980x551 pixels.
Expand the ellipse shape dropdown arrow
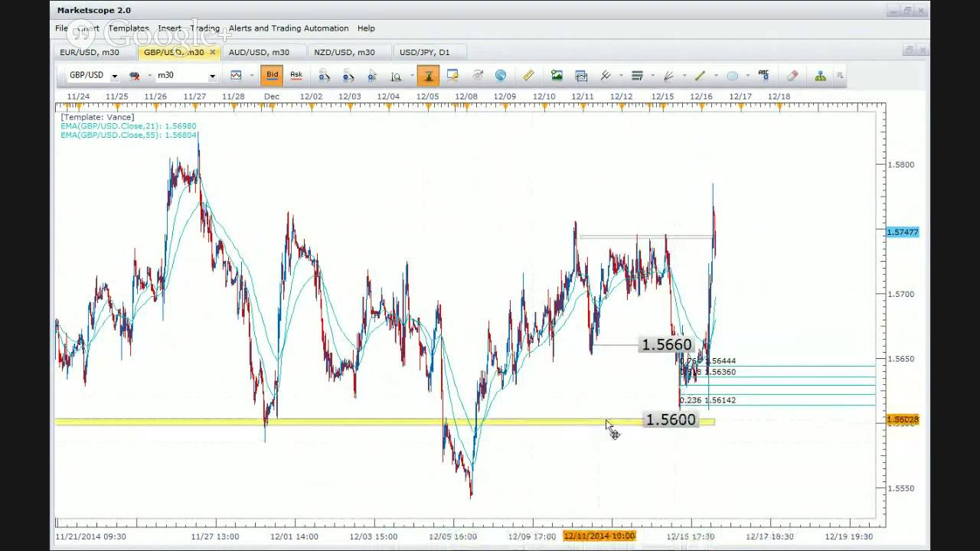pyautogui.click(x=747, y=76)
